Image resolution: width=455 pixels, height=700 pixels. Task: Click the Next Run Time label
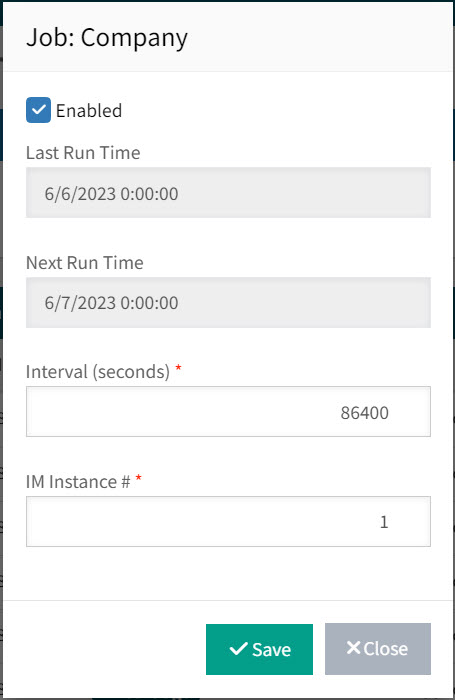(x=85, y=263)
